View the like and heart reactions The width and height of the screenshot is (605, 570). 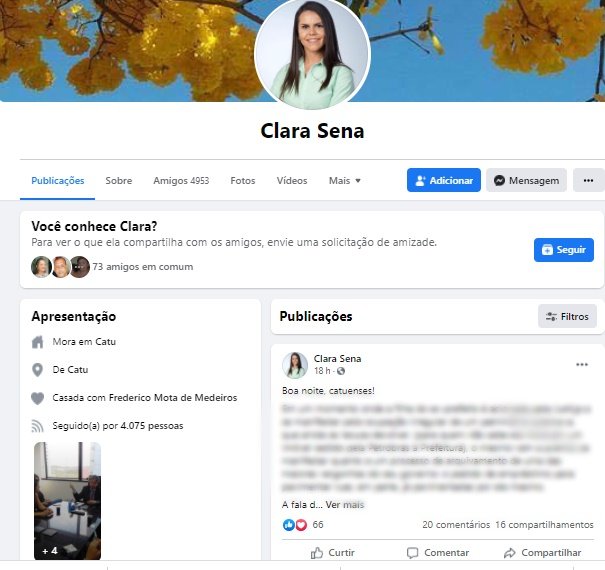[x=295, y=525]
